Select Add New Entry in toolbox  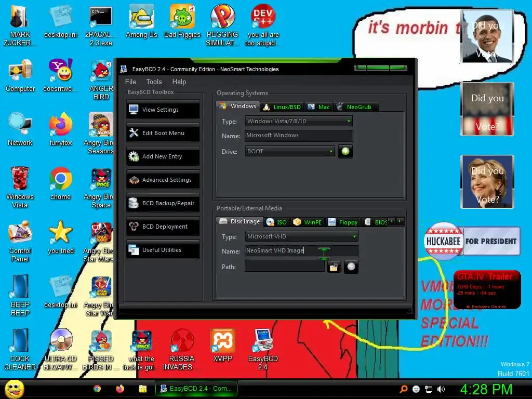click(x=163, y=156)
